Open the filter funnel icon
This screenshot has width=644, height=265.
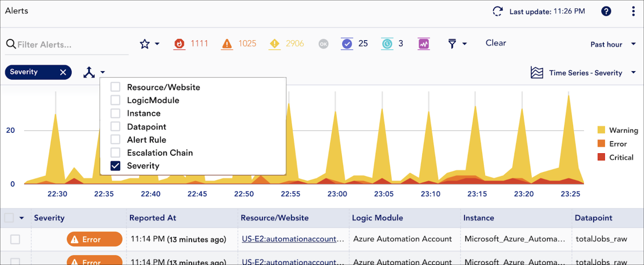tap(452, 43)
